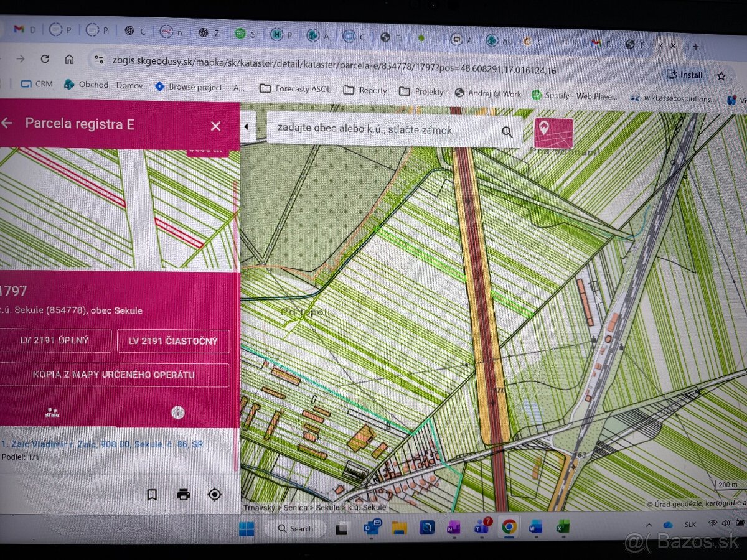The width and height of the screenshot is (747, 560).
Task: Click the map search input field
Action: pos(380,130)
